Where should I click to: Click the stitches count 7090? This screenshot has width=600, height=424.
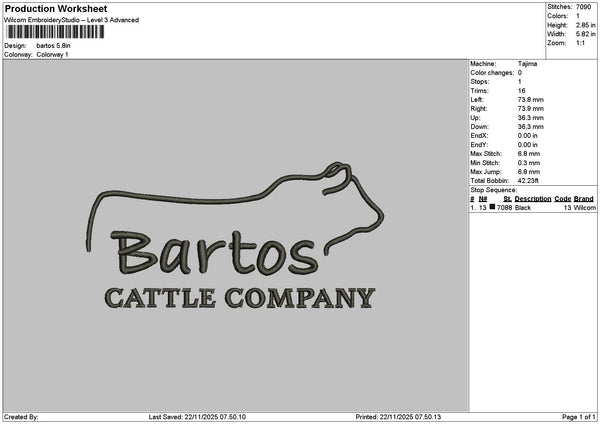point(583,7)
